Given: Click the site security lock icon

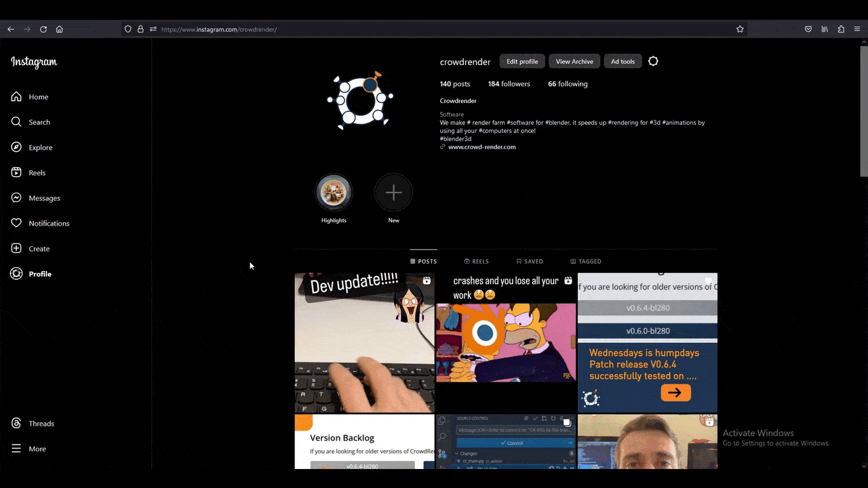Looking at the screenshot, I should click(x=140, y=29).
